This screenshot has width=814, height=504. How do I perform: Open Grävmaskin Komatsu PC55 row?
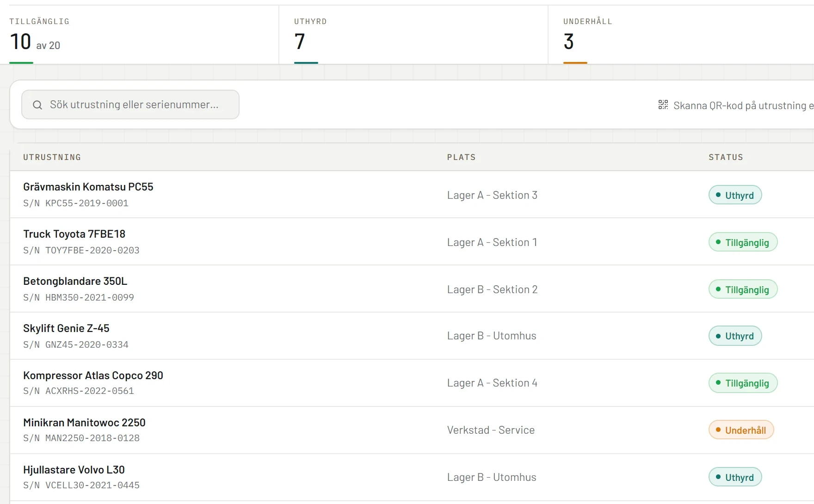[412, 195]
